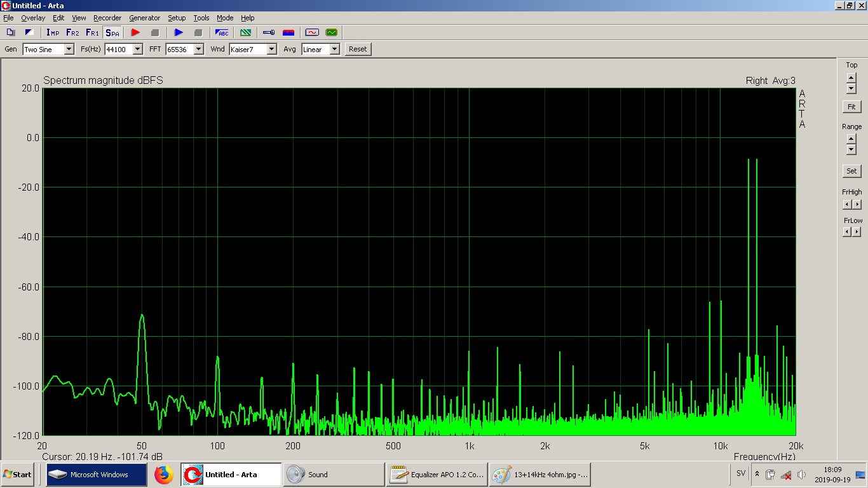Shift FrHigh right with arrow
Viewport: 868px width, 488px height.
pyautogui.click(x=857, y=205)
